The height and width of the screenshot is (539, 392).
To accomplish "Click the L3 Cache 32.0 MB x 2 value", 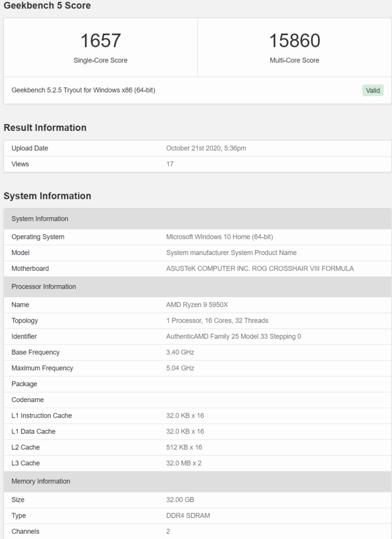I will click(x=184, y=463).
